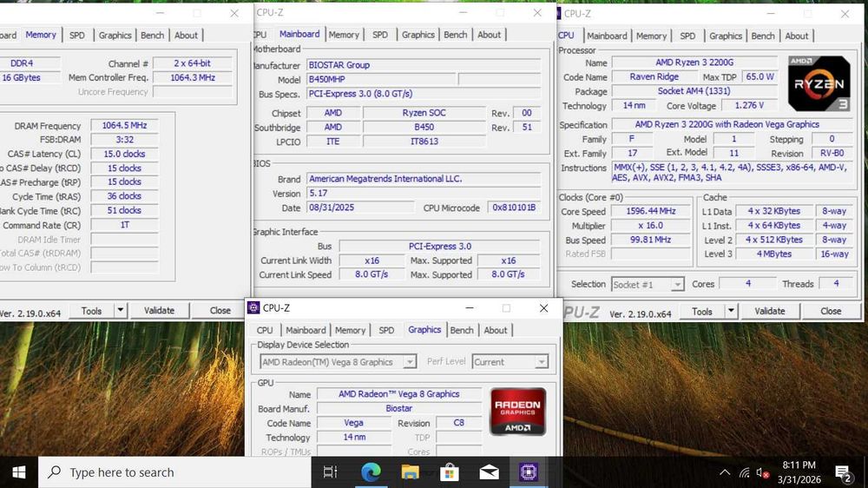Click 1596.44 MHz core speed value

pyautogui.click(x=650, y=211)
